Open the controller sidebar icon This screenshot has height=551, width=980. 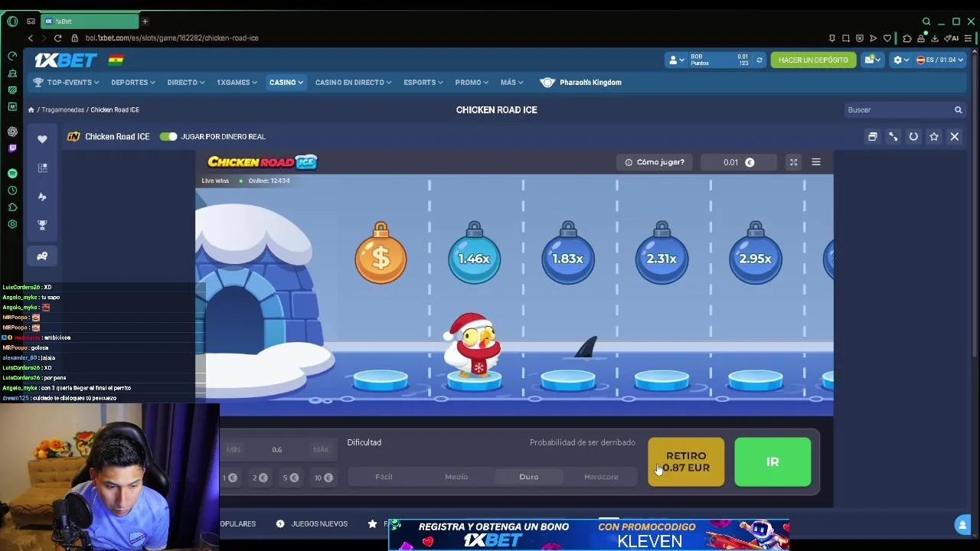pos(42,256)
